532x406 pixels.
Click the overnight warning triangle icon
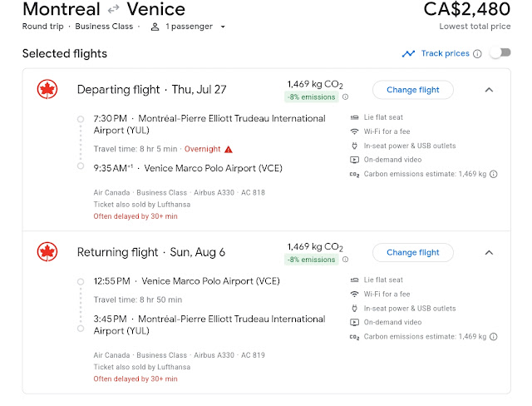point(229,149)
